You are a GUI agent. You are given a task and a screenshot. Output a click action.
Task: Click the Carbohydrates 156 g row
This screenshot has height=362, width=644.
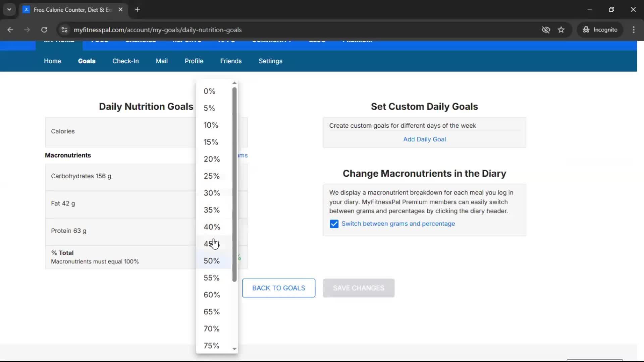pos(146,177)
